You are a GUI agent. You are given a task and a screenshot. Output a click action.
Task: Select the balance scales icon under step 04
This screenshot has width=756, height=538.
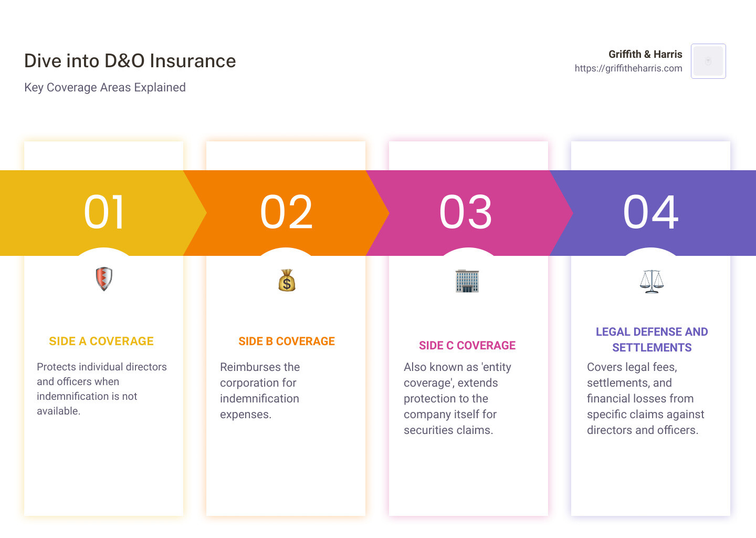[651, 281]
